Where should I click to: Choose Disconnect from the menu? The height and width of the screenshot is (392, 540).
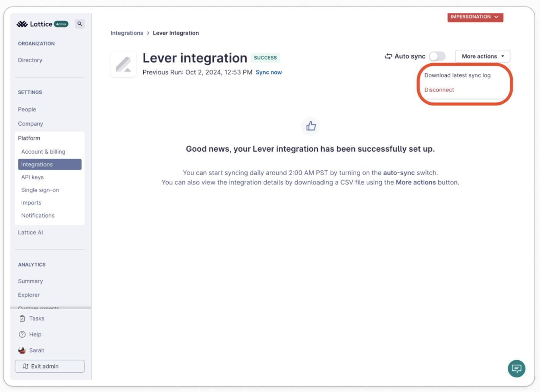(439, 90)
